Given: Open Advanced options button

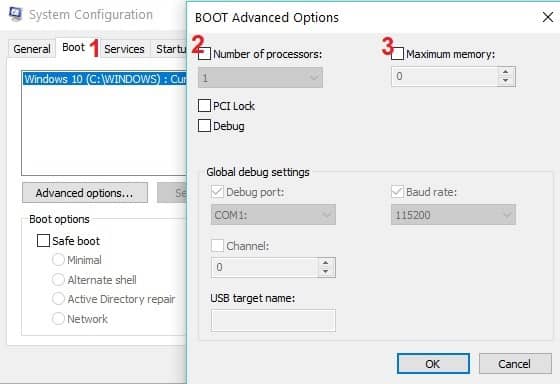Looking at the screenshot, I should pyautogui.click(x=85, y=193).
